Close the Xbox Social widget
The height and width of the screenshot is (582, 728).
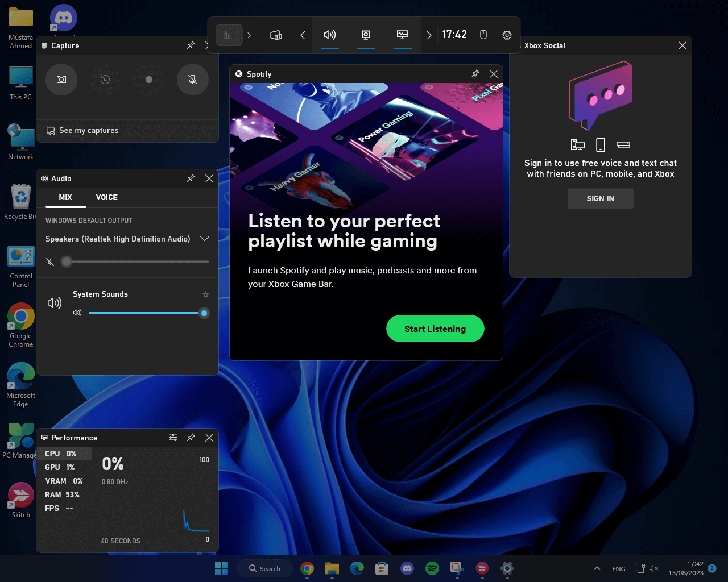pyautogui.click(x=682, y=45)
